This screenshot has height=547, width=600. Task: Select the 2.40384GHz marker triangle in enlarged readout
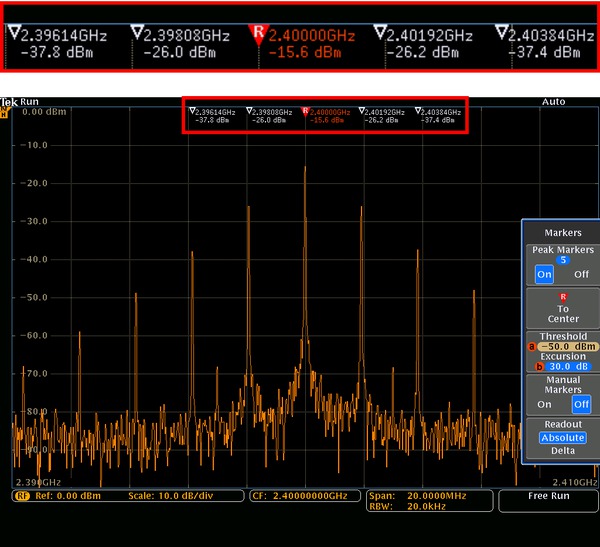(x=500, y=33)
